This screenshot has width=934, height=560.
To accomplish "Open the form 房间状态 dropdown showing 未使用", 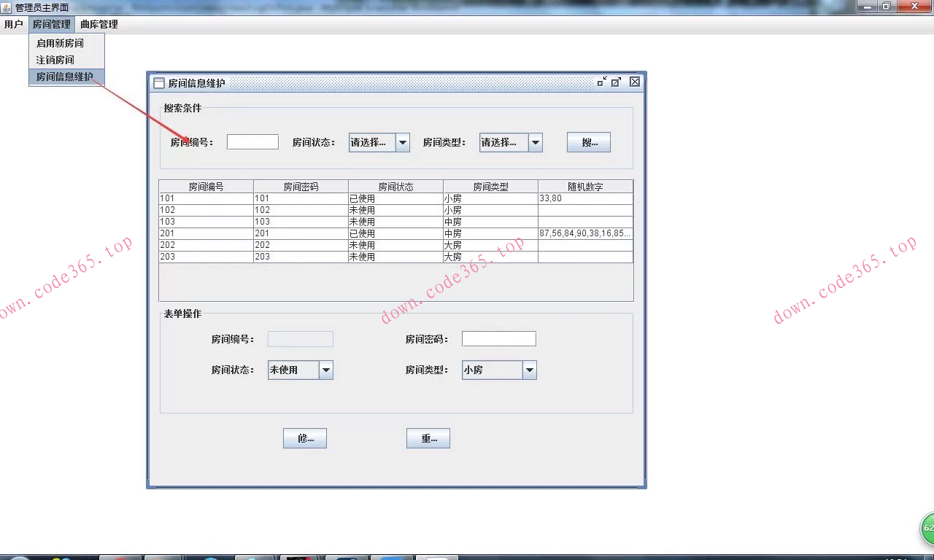I will pos(326,370).
